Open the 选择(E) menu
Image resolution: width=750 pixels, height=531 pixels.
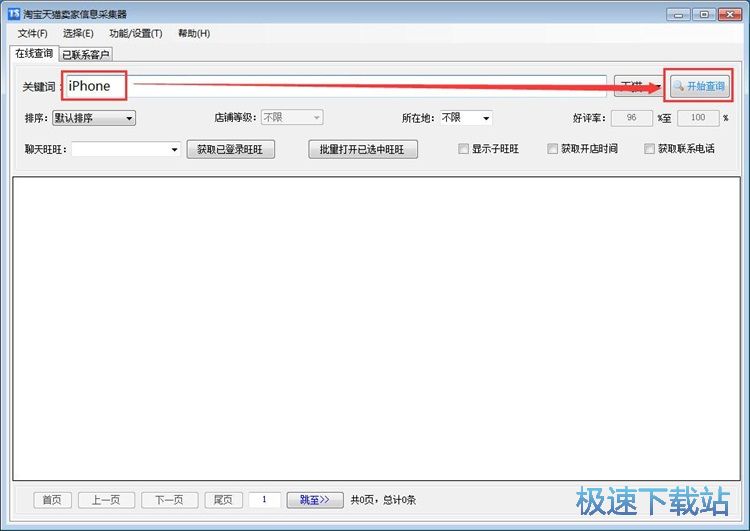point(78,33)
